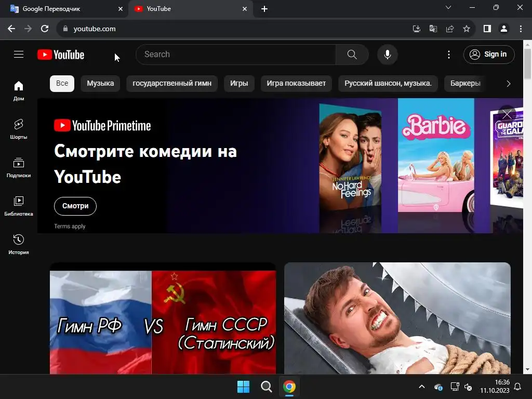Click the Смотри button on the banner

click(x=75, y=206)
